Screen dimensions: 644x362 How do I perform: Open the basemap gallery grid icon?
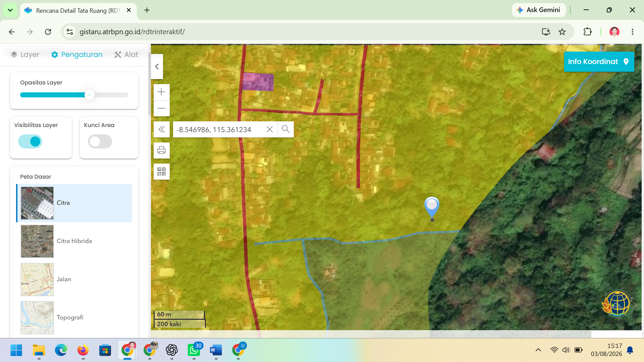tap(162, 172)
